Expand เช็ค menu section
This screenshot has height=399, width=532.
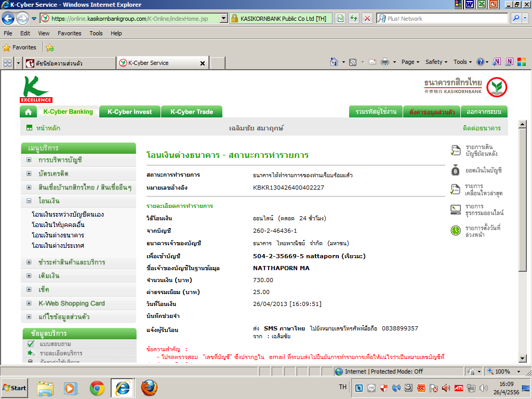tap(29, 289)
